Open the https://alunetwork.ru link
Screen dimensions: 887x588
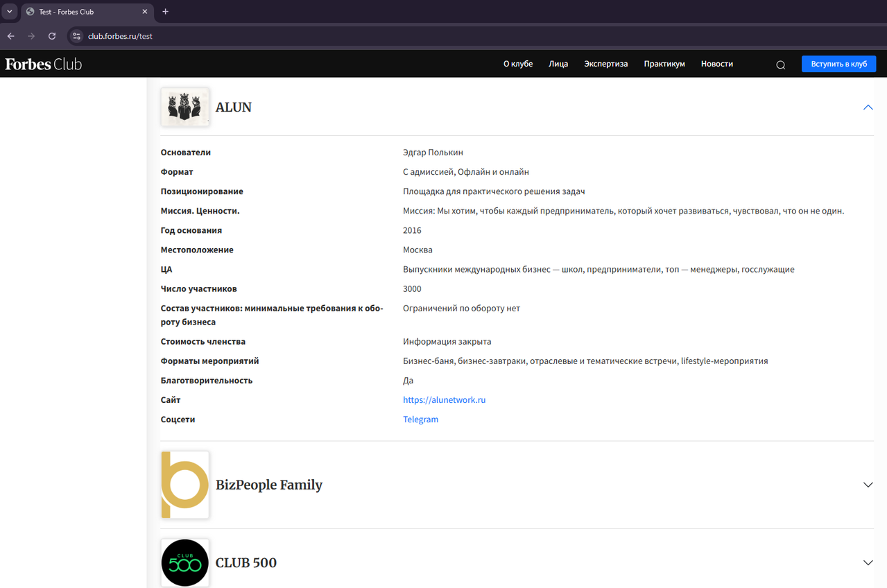(x=445, y=400)
